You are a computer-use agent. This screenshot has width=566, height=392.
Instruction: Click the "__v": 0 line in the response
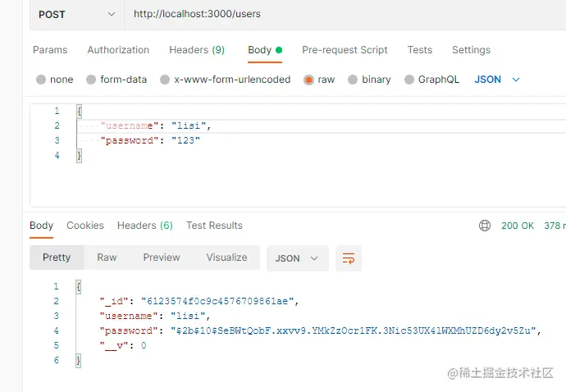pos(123,345)
